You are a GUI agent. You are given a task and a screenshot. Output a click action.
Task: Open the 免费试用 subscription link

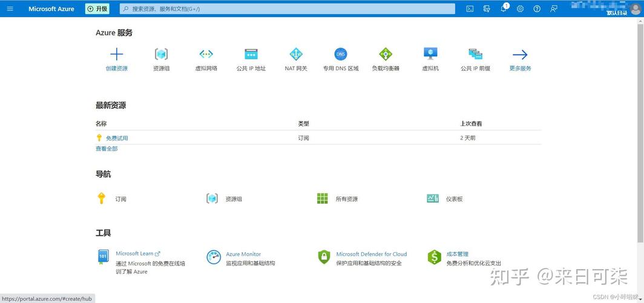click(117, 138)
